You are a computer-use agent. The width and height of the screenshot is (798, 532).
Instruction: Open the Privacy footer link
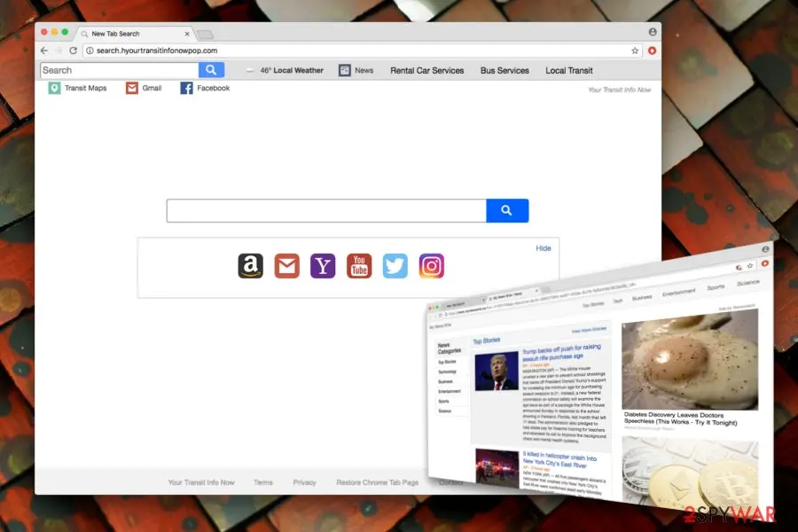[x=304, y=482]
